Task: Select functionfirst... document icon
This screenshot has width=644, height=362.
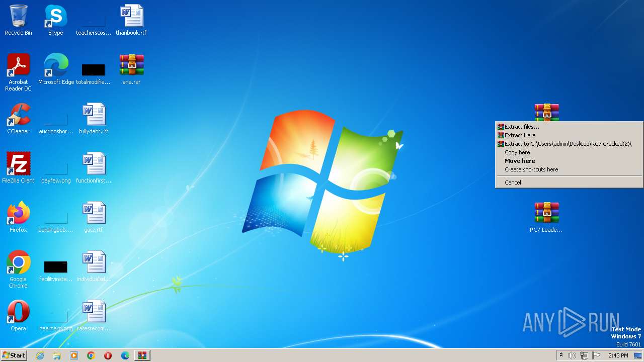Action: pyautogui.click(x=94, y=168)
